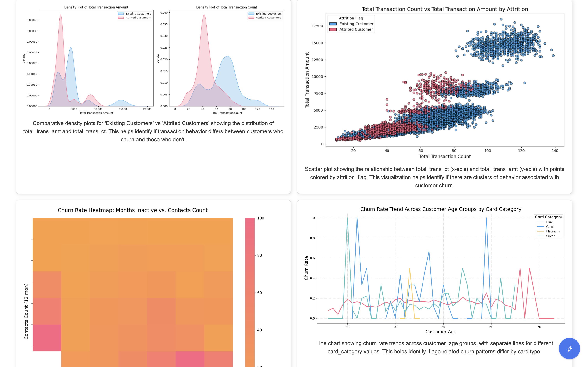Click the '100' tick on the heatmap color bar
The height and width of the screenshot is (367, 588).
point(261,218)
